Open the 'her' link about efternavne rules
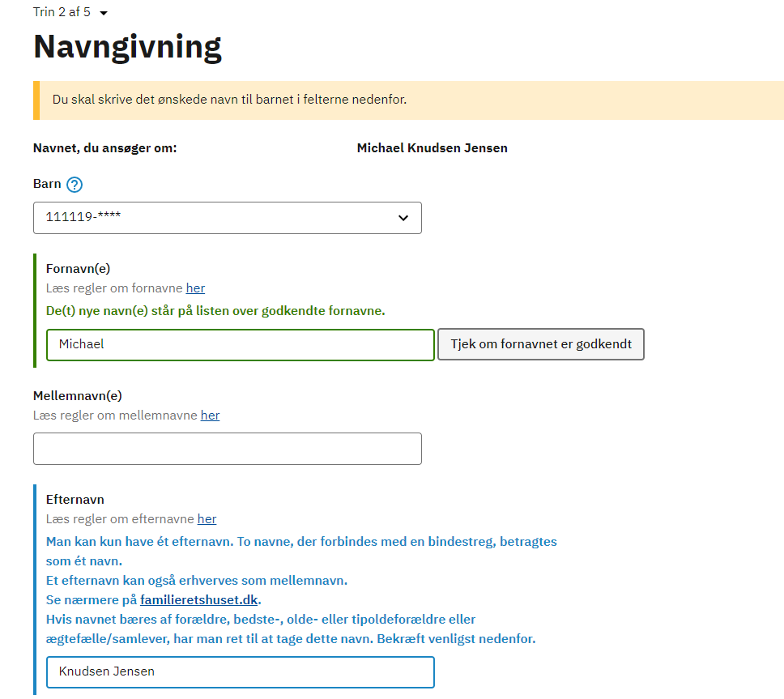784x699 pixels. tap(207, 519)
